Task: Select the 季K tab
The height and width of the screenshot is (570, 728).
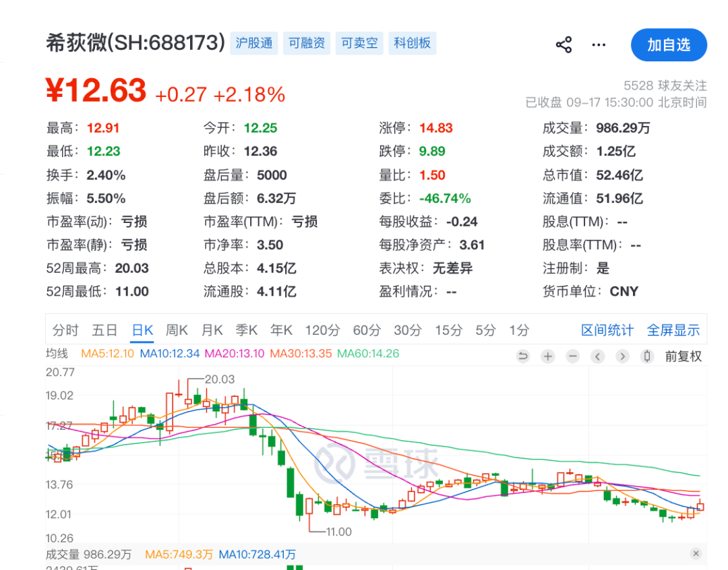Action: 247,331
